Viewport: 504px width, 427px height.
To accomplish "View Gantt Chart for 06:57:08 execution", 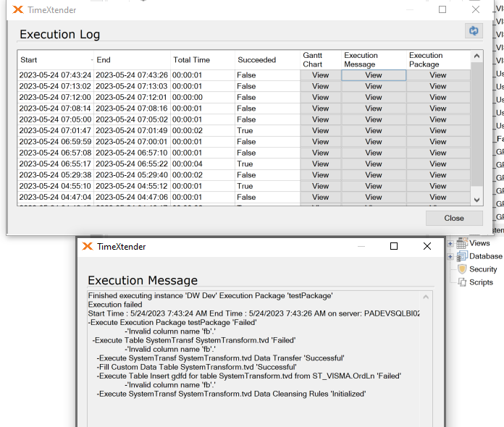I will click(x=321, y=153).
